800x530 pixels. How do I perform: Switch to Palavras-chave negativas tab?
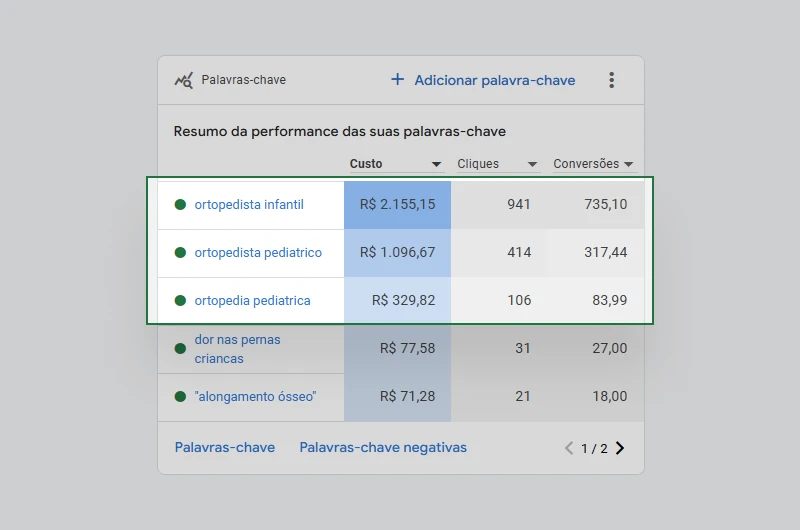point(383,448)
